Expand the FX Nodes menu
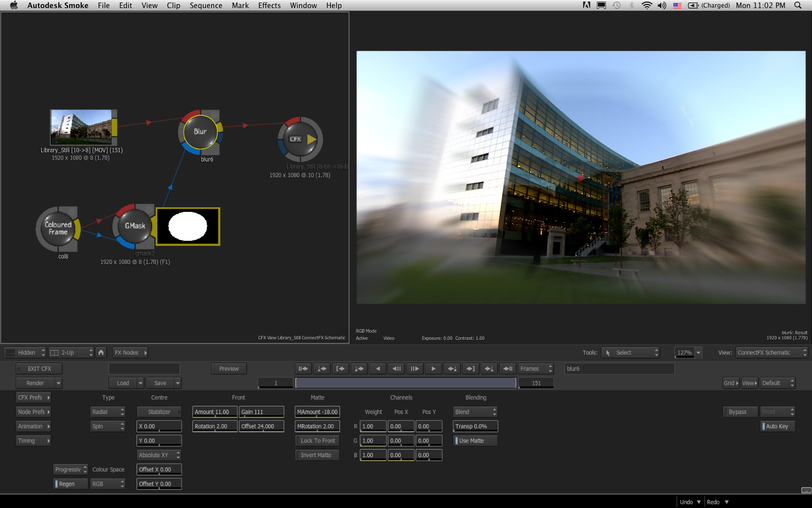This screenshot has width=812, height=508. tap(130, 353)
